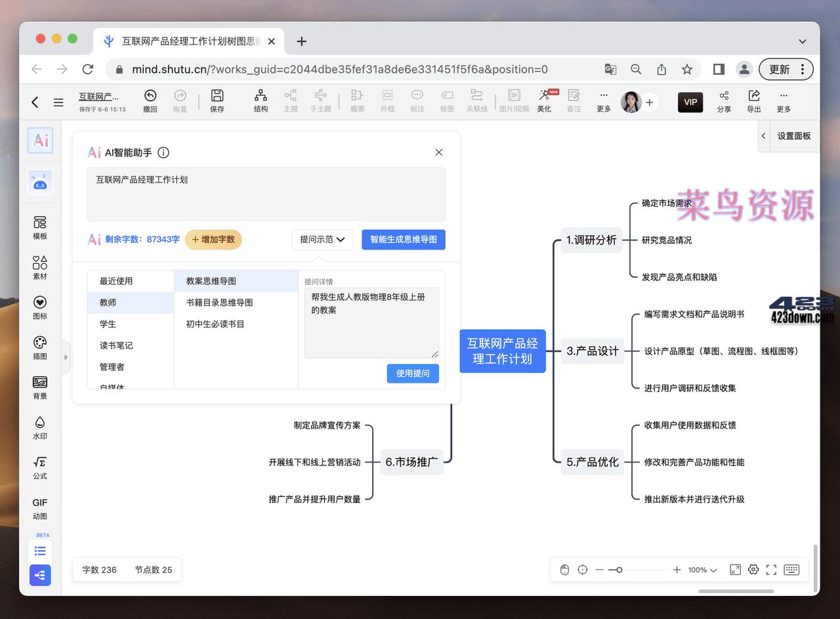Open the 公式 formula tool
The image size is (840, 619).
[x=39, y=467]
